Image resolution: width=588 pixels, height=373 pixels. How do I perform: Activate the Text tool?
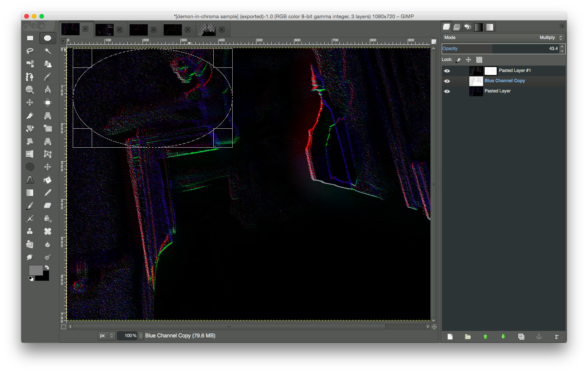click(30, 180)
